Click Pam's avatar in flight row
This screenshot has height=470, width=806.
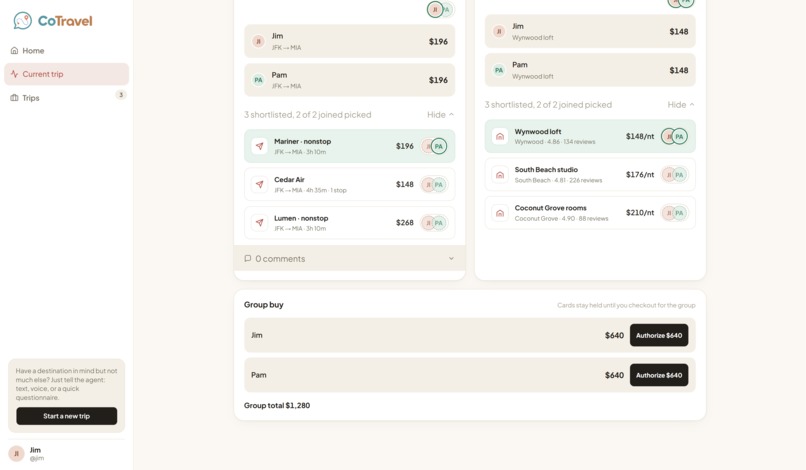(259, 80)
